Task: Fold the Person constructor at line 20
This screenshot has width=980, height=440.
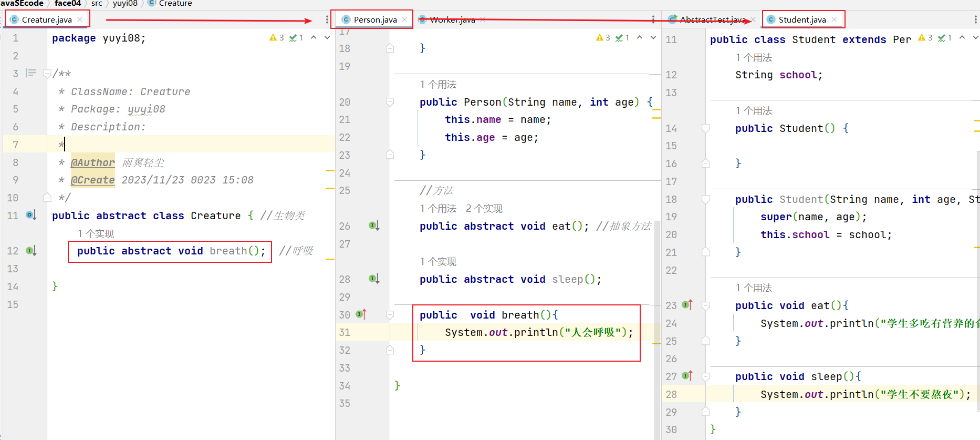Action: pyautogui.click(x=390, y=102)
